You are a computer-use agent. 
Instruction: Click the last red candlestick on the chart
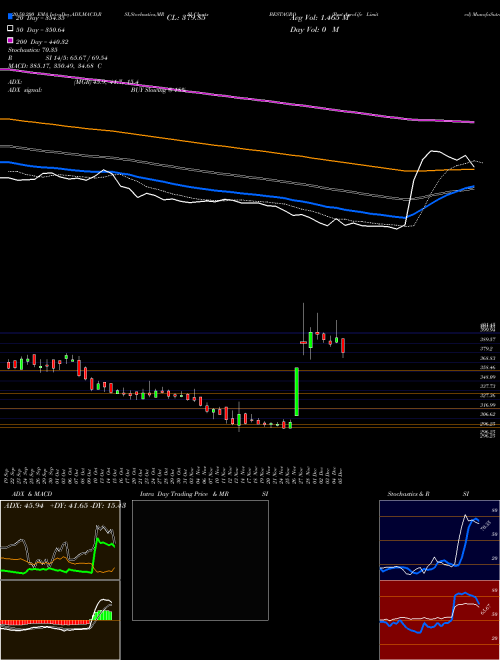point(343,346)
